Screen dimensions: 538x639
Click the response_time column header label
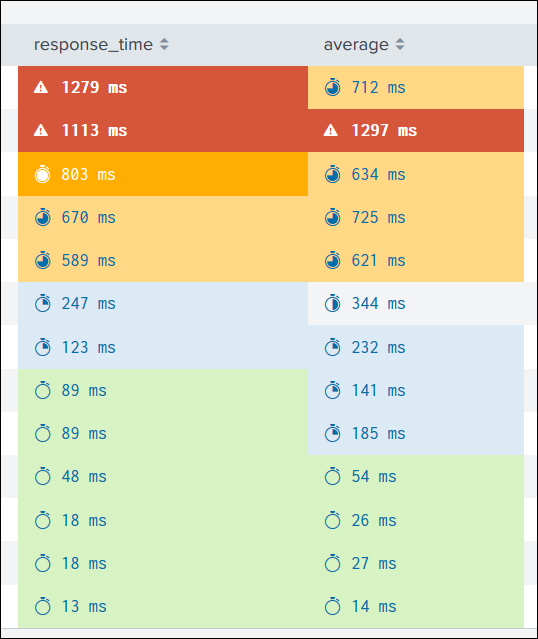click(93, 44)
